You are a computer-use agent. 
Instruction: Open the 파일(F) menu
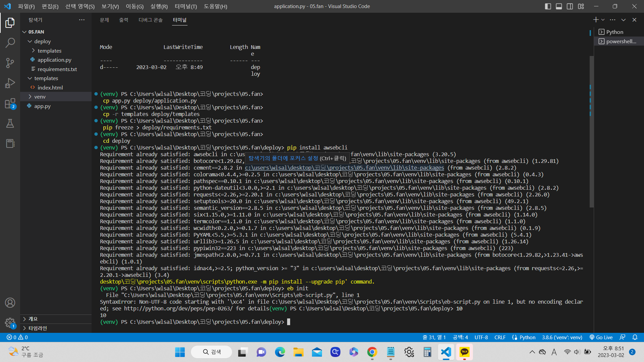(26, 6)
